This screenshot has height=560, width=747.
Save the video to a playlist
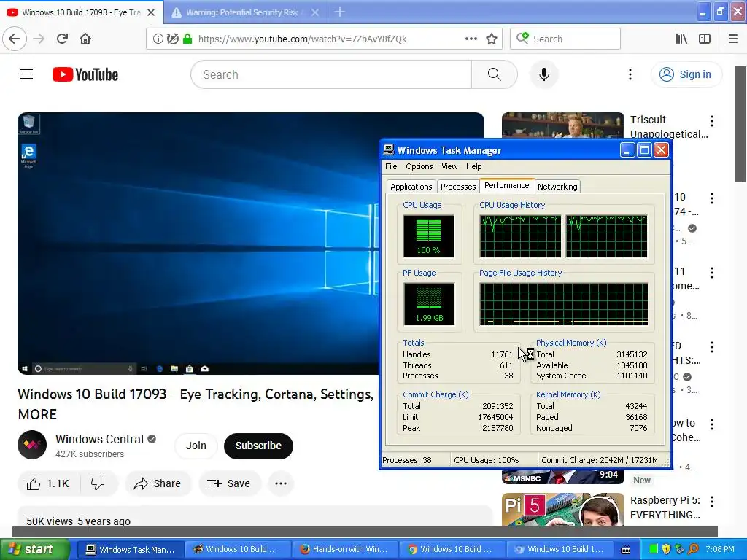click(x=228, y=483)
